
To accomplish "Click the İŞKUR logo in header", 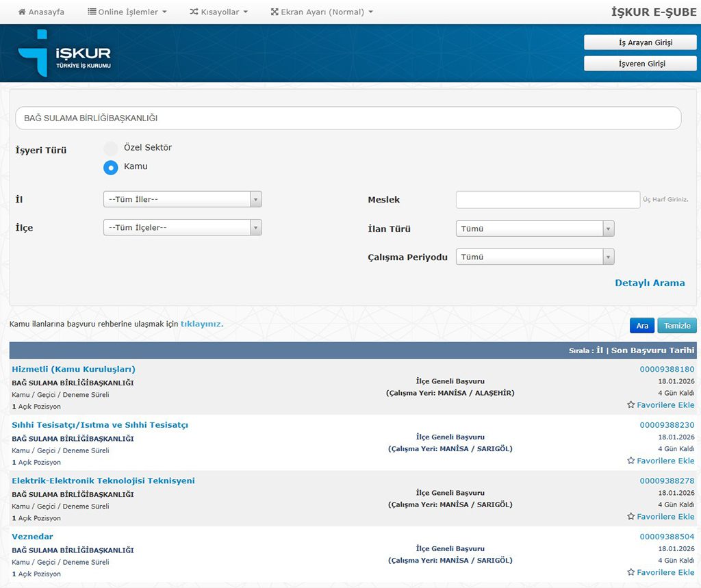I will pos(64,53).
